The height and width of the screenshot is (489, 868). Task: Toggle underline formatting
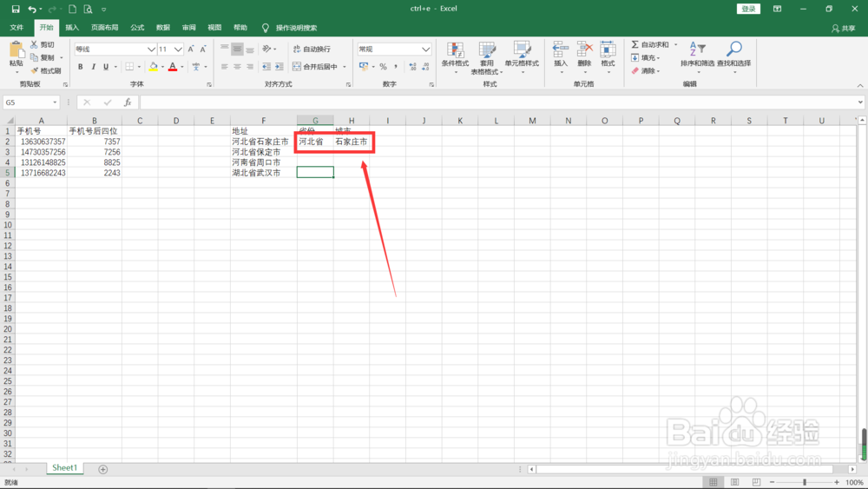106,67
